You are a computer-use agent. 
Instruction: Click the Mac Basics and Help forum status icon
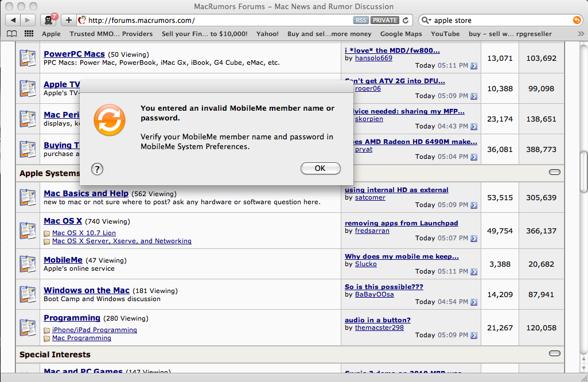[28, 197]
